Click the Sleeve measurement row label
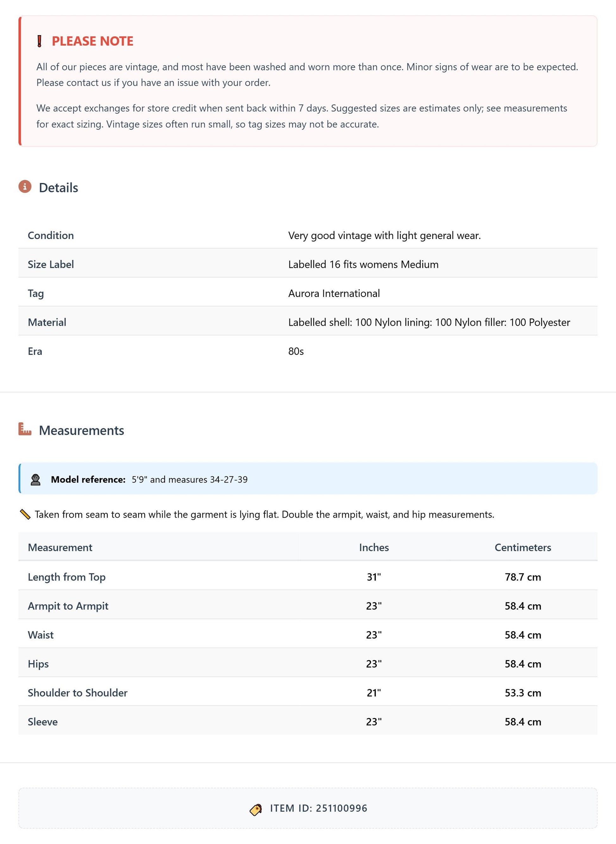 (x=43, y=722)
